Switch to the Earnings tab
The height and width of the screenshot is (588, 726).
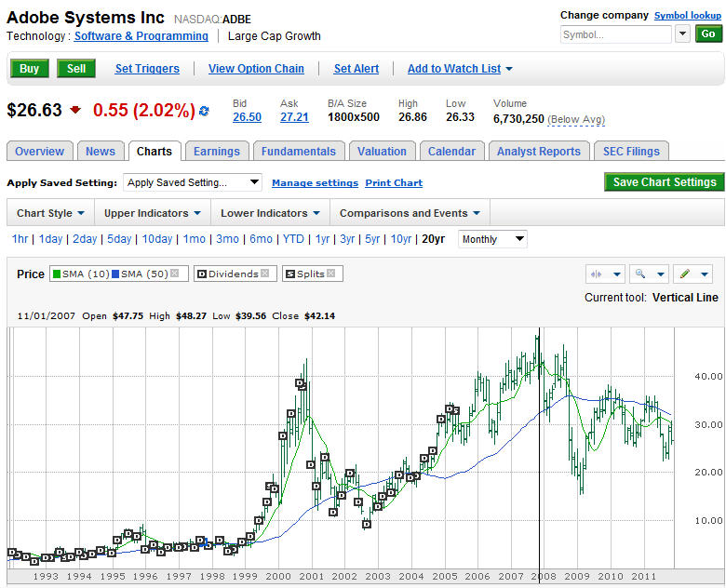(x=217, y=152)
